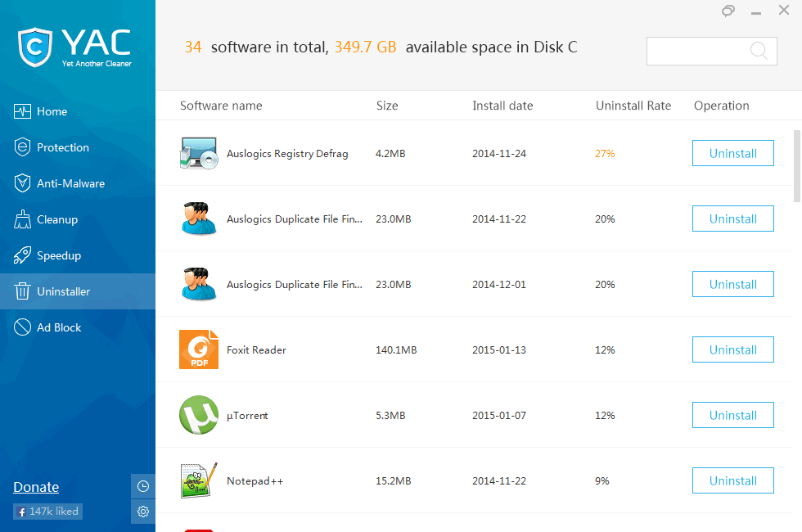Click the Duplicate File Finder icon dated 2014-11-22
This screenshot has width=802, height=532.
coord(198,219)
